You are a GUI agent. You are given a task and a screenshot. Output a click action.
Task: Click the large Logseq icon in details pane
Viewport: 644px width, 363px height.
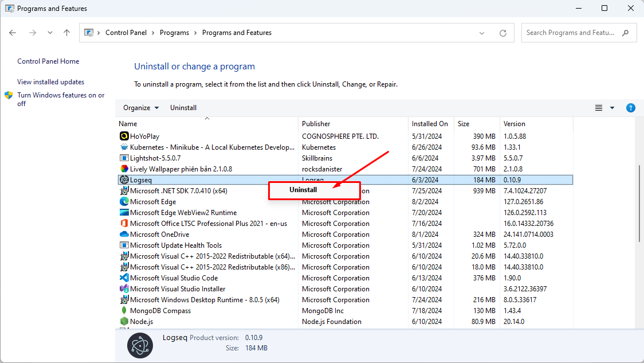click(140, 345)
